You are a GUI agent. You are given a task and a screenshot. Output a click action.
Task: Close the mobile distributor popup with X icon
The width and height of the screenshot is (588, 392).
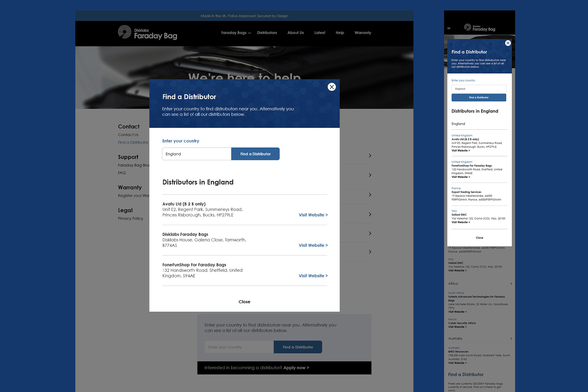coord(508,43)
